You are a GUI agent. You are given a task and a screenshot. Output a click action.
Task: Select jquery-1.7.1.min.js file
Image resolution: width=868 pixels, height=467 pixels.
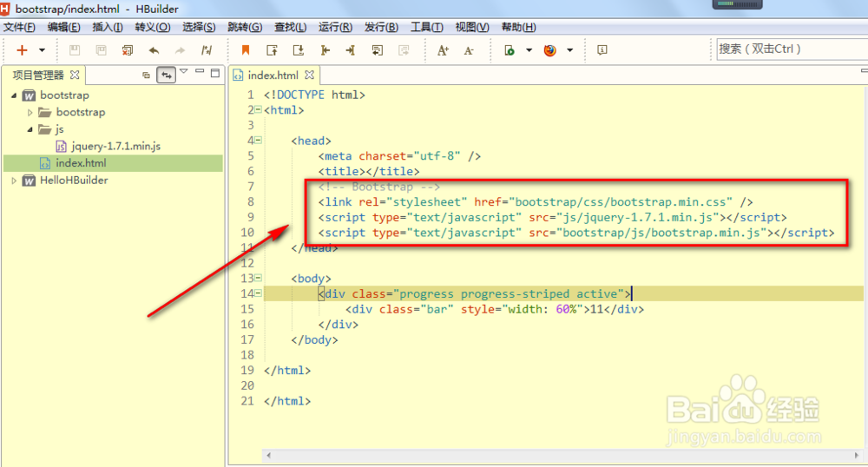click(115, 146)
